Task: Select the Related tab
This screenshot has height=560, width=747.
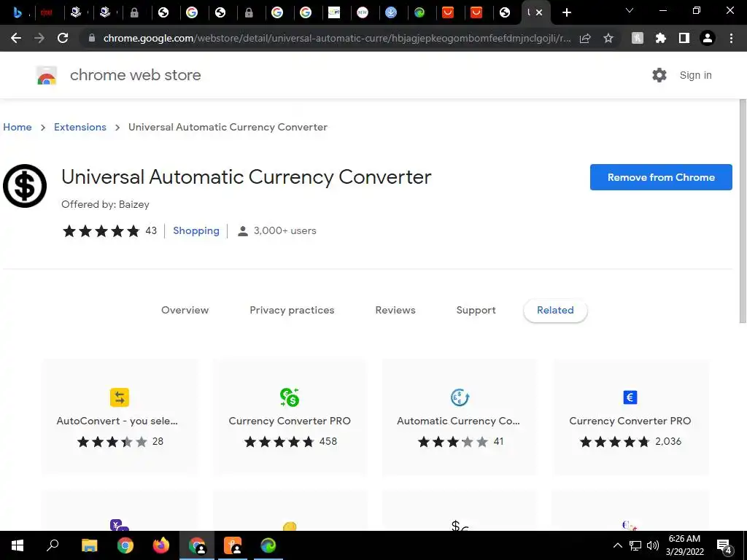Action: click(555, 310)
